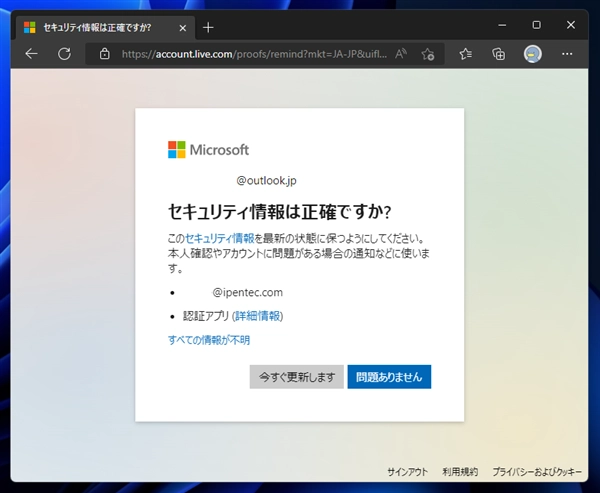Open Read aloud icon in address bar

point(401,54)
